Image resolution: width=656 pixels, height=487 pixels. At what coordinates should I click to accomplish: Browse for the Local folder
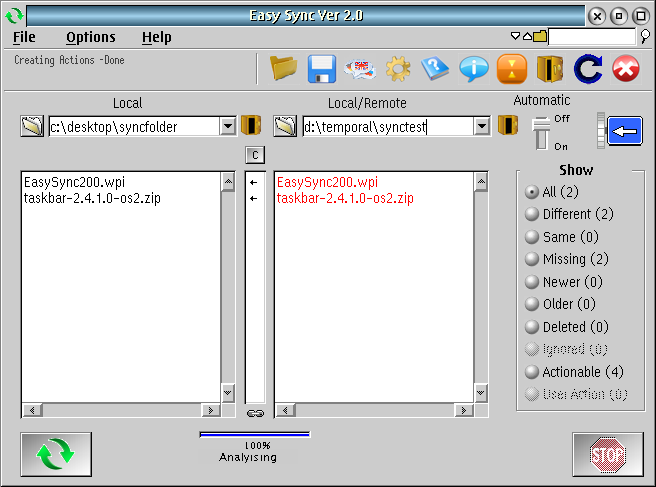point(32,126)
